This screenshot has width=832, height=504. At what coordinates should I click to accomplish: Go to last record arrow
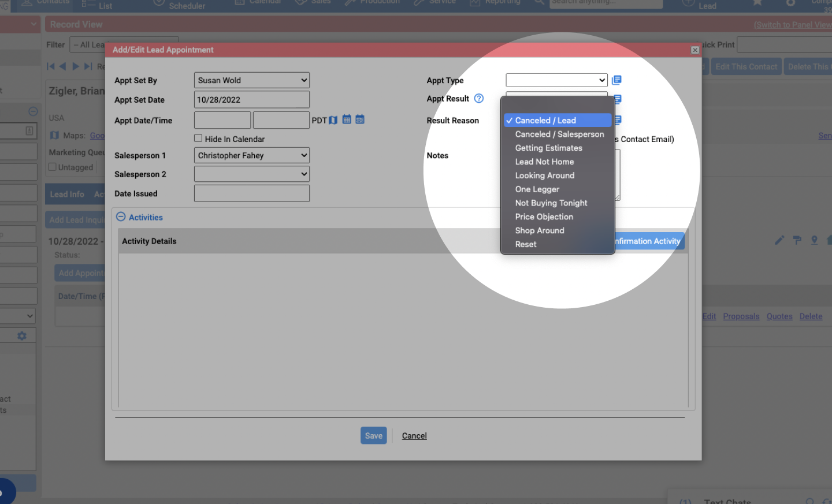pos(88,66)
